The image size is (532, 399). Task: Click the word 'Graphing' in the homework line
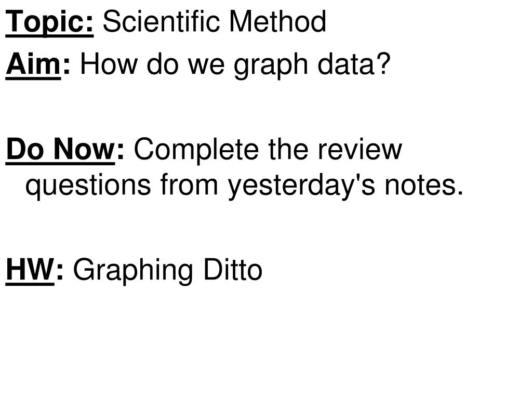134,271
